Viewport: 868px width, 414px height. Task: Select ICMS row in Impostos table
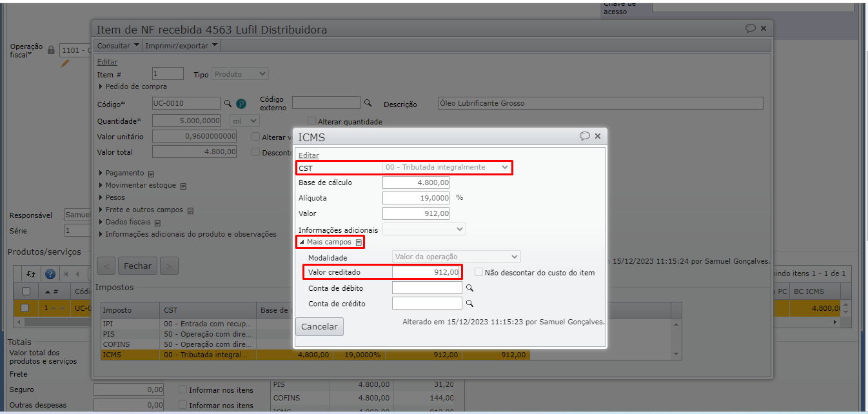pos(315,355)
